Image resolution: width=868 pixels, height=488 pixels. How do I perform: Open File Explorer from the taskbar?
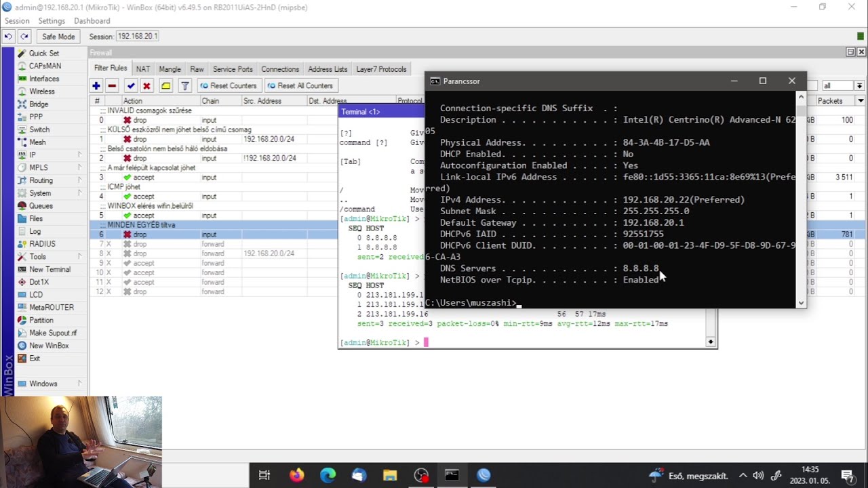(x=390, y=475)
